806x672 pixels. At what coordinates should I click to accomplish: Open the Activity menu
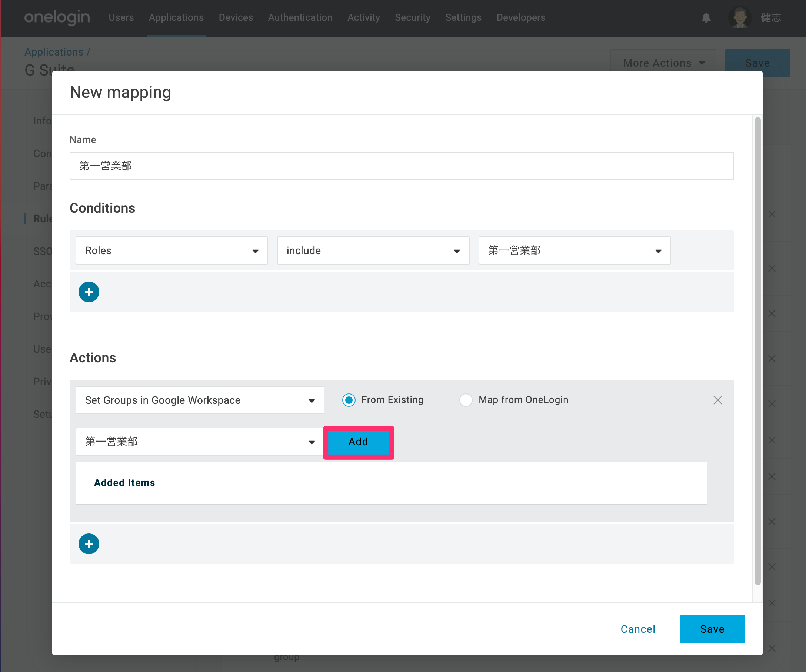point(363,18)
